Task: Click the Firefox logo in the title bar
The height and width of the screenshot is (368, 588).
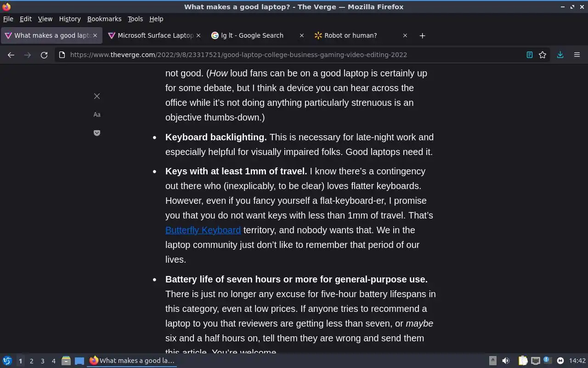Action: [x=6, y=7]
